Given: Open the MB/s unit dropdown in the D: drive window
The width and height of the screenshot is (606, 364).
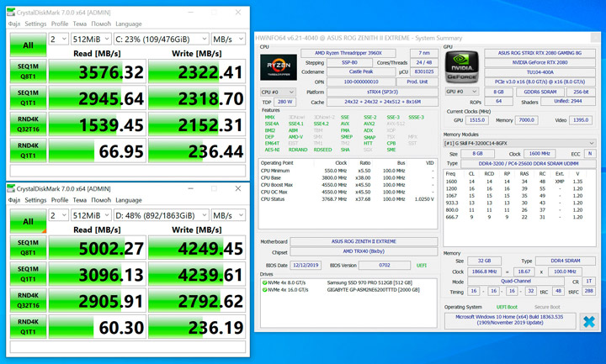Looking at the screenshot, I should (228, 215).
